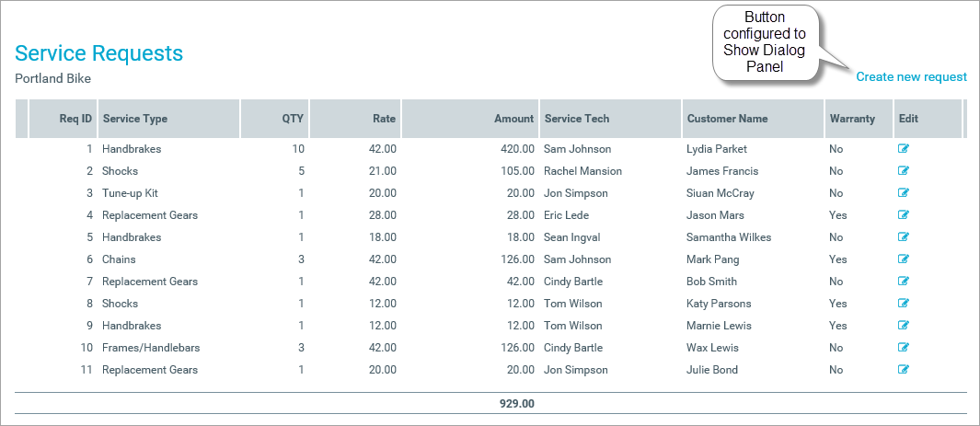980x426 pixels.
Task: Click edit icon for Marnie Lewis row
Action: click(x=903, y=325)
